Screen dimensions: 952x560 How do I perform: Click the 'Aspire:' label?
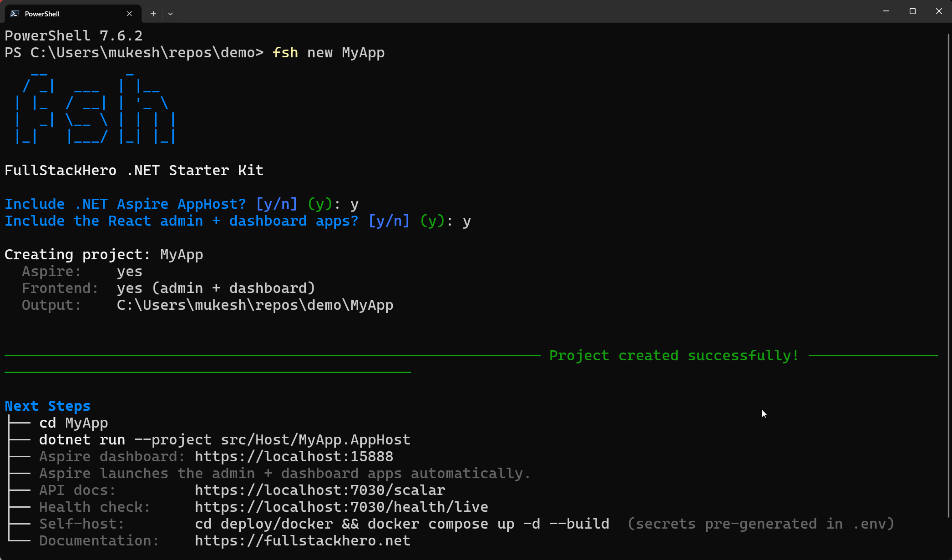[51, 272]
